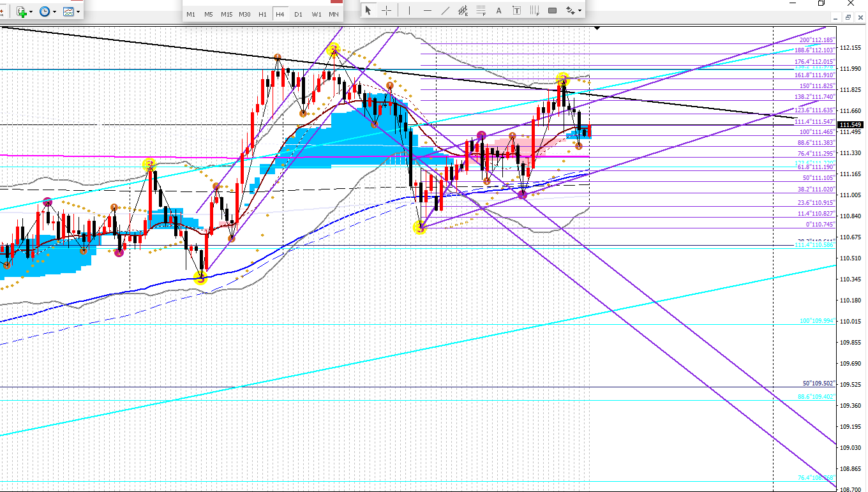Toggle the M30 timeframe button
The height and width of the screenshot is (492, 868).
click(x=244, y=14)
